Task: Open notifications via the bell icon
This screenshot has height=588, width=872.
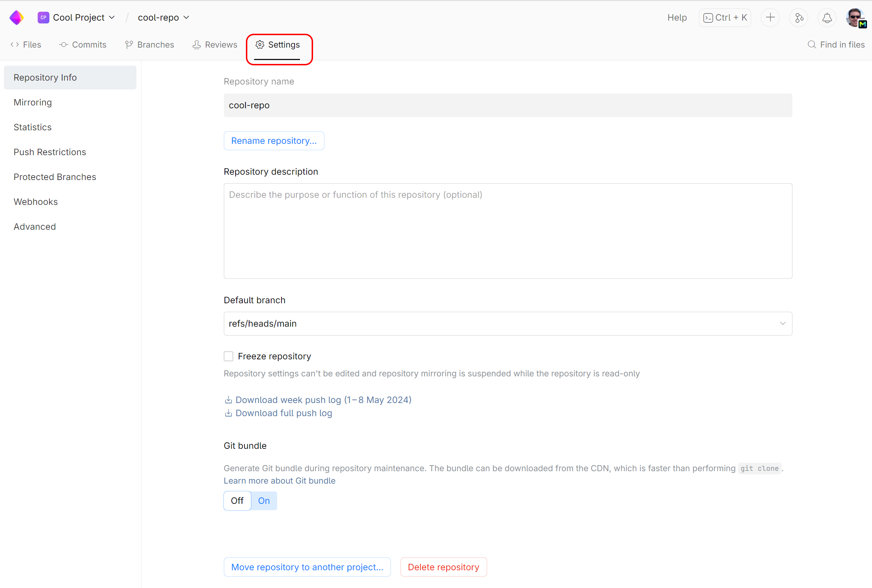Action: (x=827, y=17)
